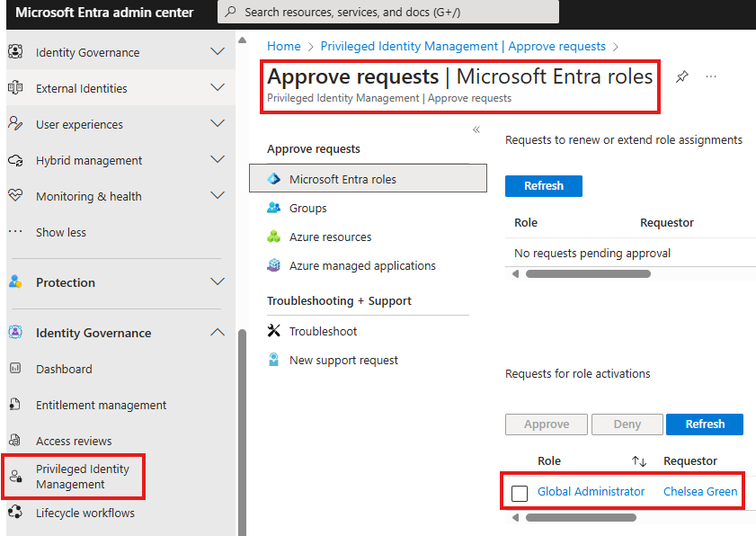Go to Home breadcrumb link
The height and width of the screenshot is (536, 756).
[283, 46]
